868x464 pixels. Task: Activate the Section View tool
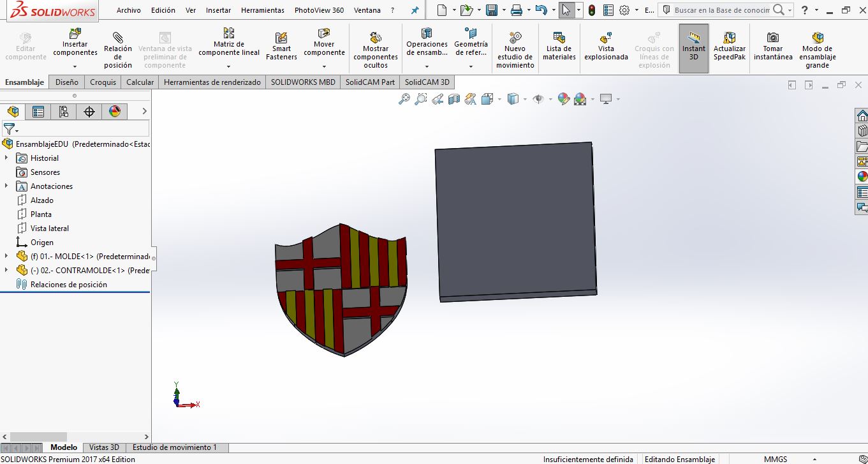[454, 99]
